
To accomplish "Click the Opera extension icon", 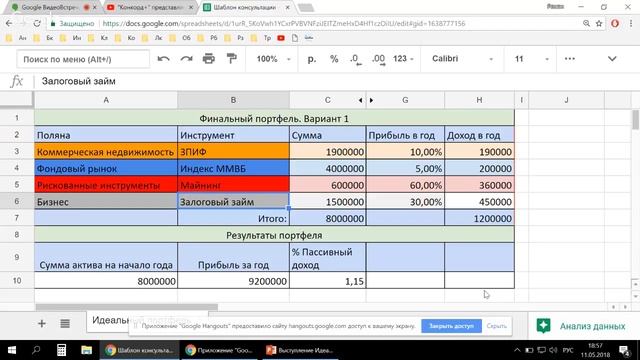I will tap(615, 24).
